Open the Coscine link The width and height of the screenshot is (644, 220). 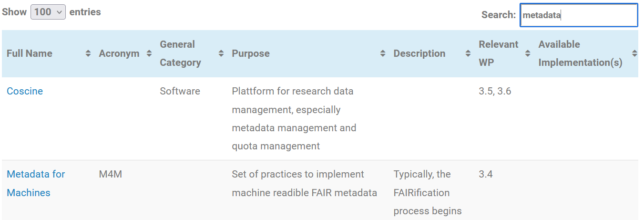click(x=25, y=91)
